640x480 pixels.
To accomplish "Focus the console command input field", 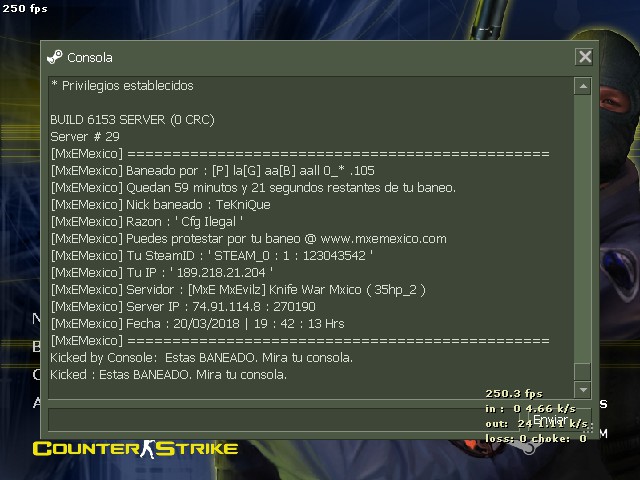I will pos(284,419).
